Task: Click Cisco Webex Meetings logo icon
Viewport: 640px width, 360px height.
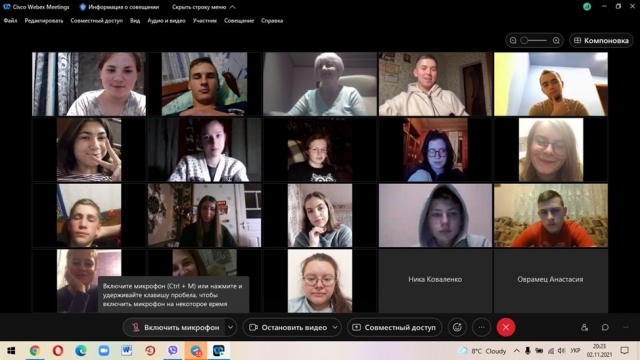Action: coord(7,7)
